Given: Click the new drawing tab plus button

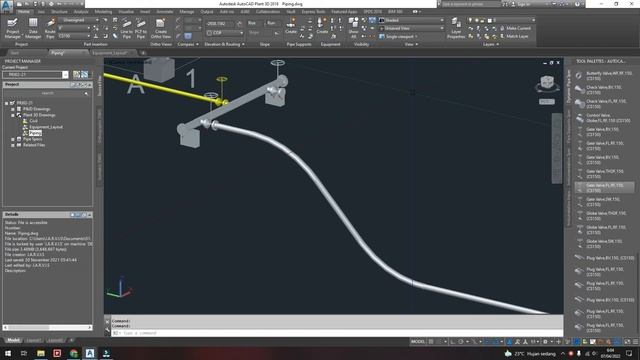Looking at the screenshot, I should click(143, 53).
